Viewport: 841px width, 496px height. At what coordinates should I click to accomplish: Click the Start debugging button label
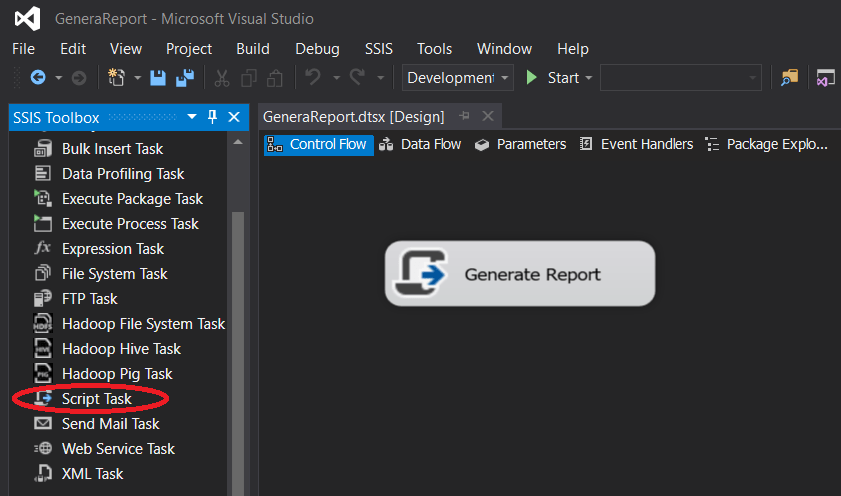[563, 78]
